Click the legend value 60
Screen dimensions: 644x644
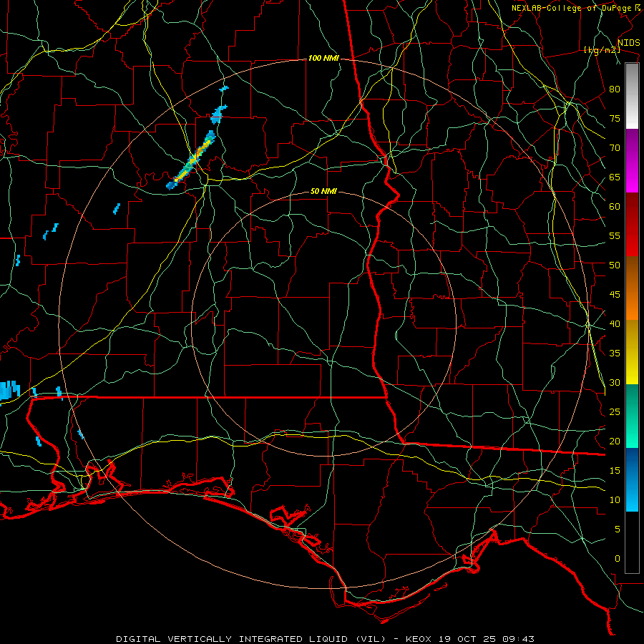[x=615, y=207]
